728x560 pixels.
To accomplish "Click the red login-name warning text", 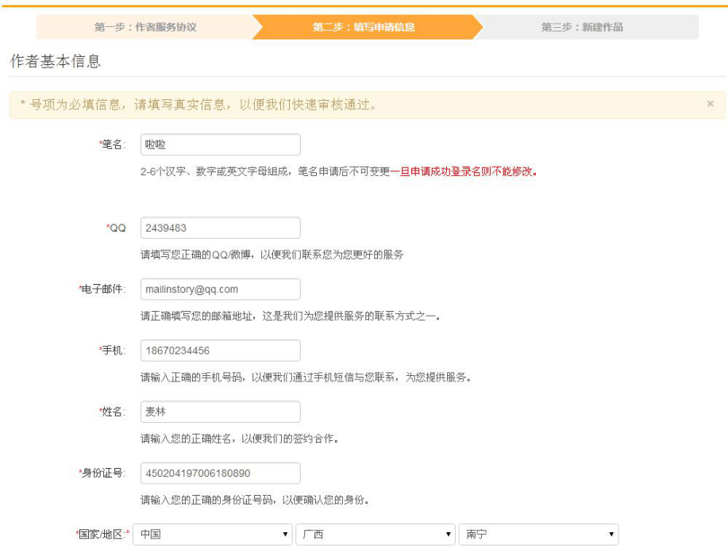I will [464, 171].
